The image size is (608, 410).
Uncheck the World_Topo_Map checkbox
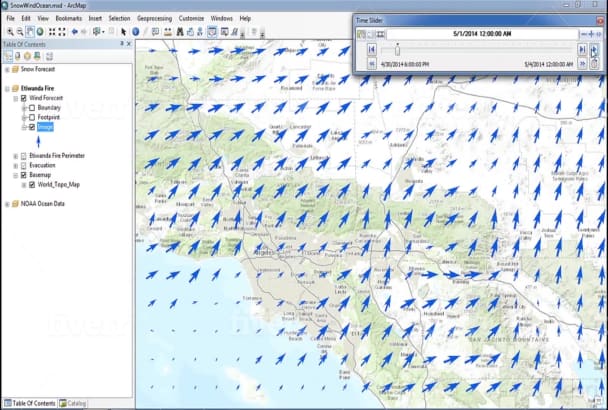tap(32, 185)
